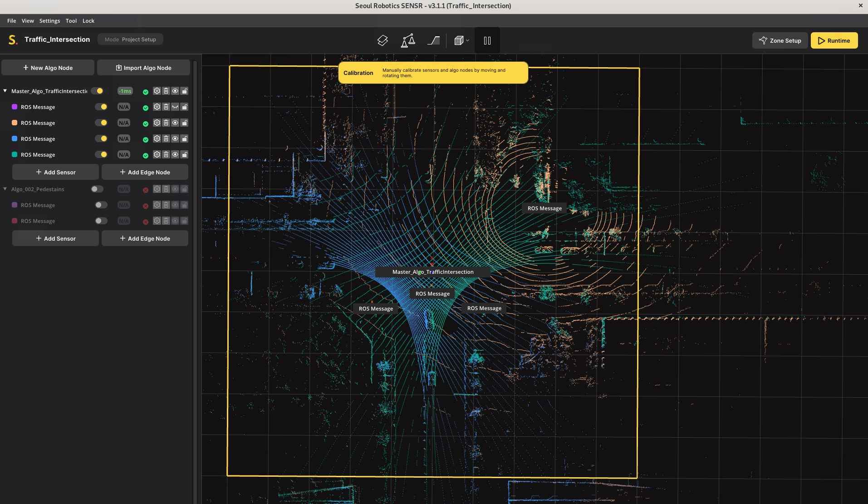Turn off the teal ROS Message switch
This screenshot has width=868, height=504.
(101, 154)
